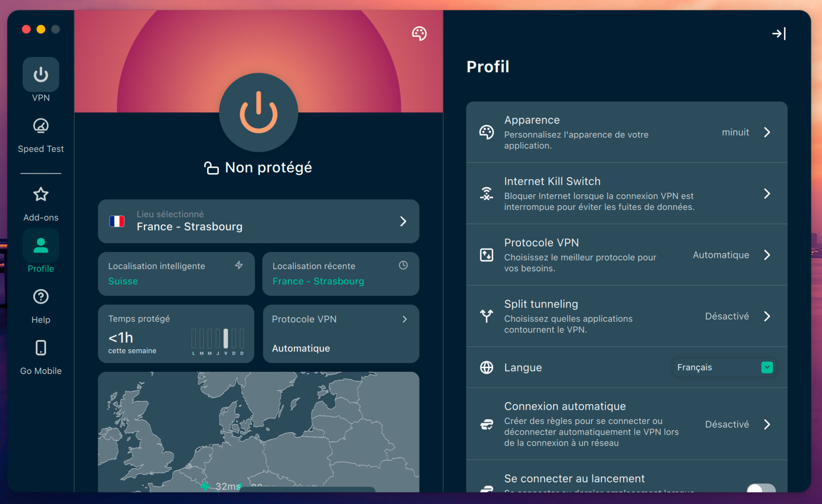
Task: Toggle Se connecter au lancement switch
Action: [x=761, y=488]
